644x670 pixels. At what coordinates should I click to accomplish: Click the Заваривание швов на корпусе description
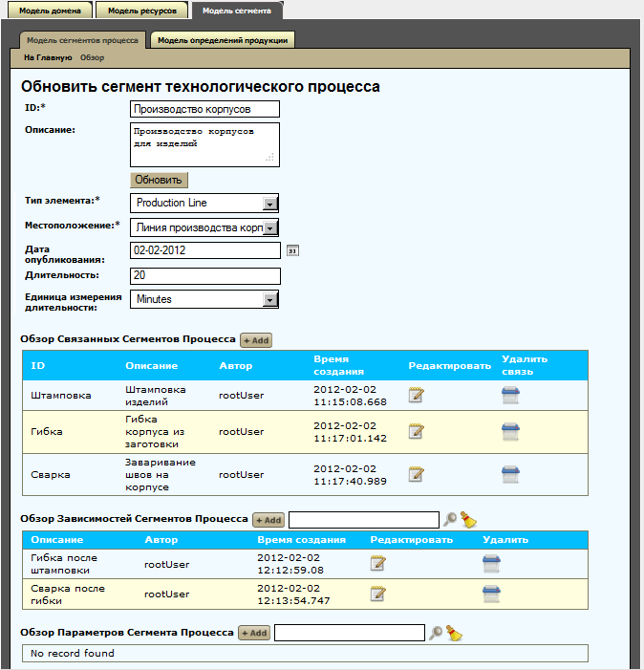pyautogui.click(x=161, y=475)
